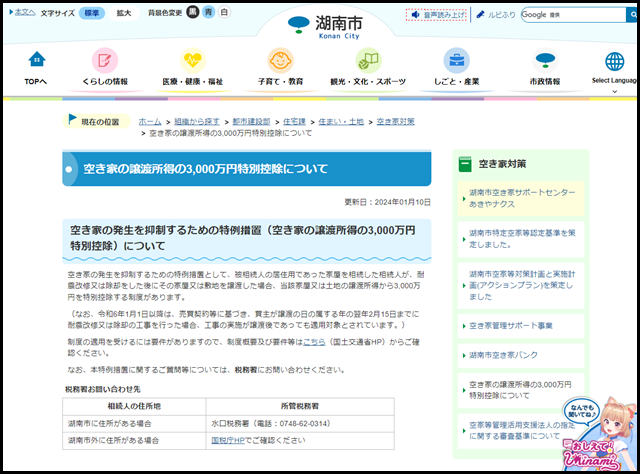The width and height of the screenshot is (640, 474).
Task: Open the 医療・健康・福祉 menu label
Action: (193, 82)
